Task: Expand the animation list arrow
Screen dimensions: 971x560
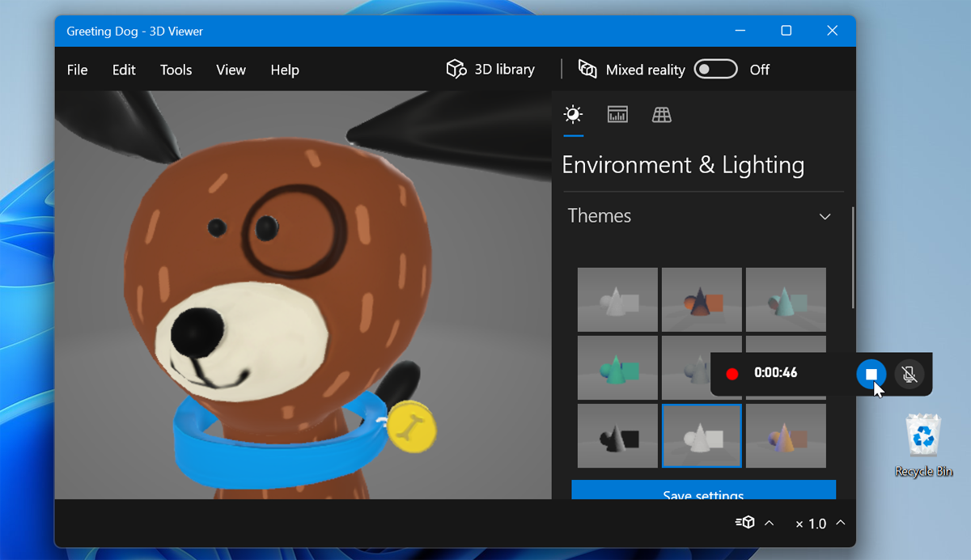Action: pos(769,523)
